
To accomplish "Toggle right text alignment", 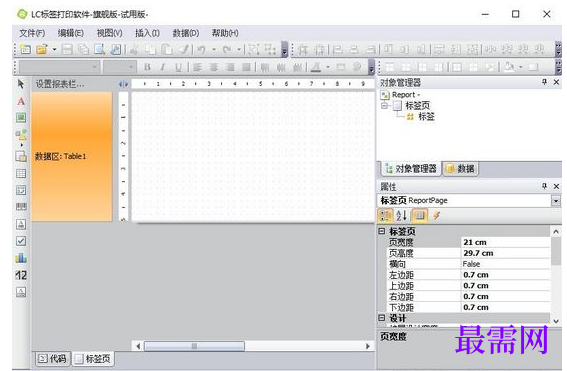I will [x=230, y=67].
